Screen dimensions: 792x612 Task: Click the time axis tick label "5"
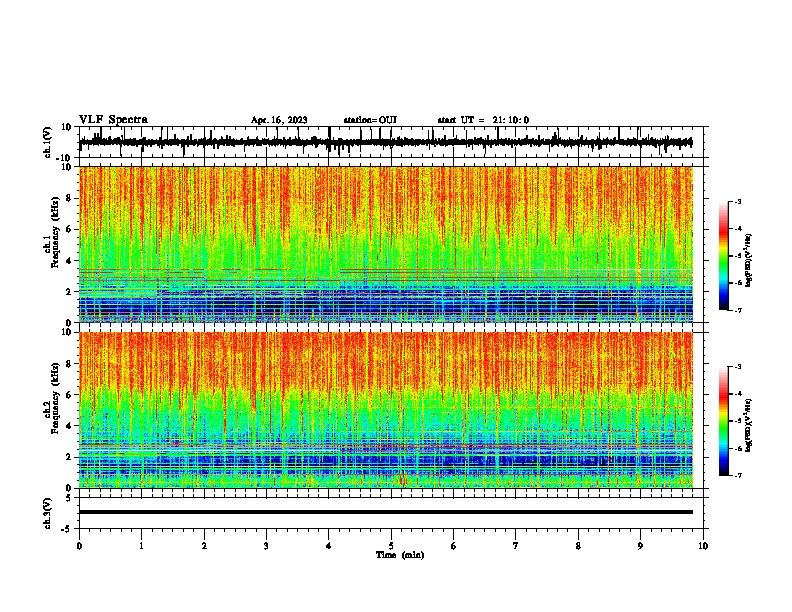[x=391, y=546]
